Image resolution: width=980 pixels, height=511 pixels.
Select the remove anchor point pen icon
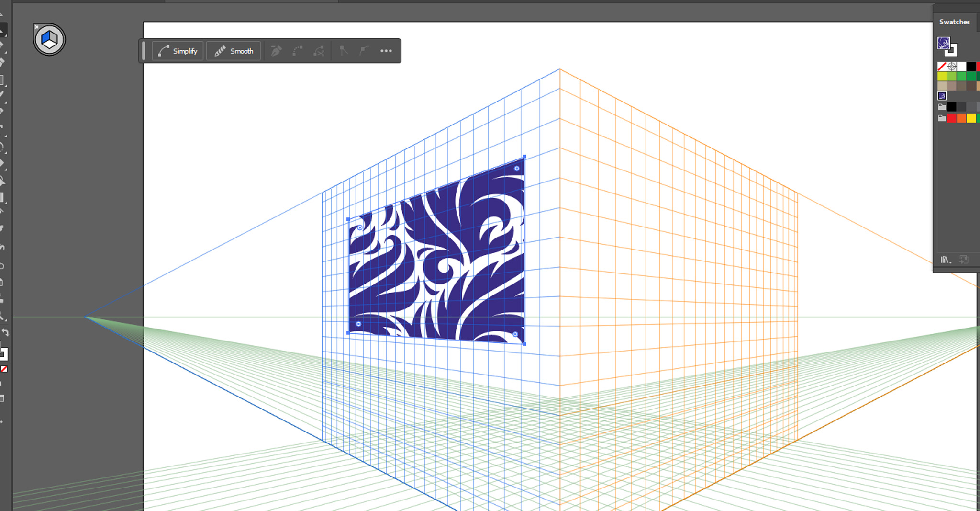[x=277, y=51]
